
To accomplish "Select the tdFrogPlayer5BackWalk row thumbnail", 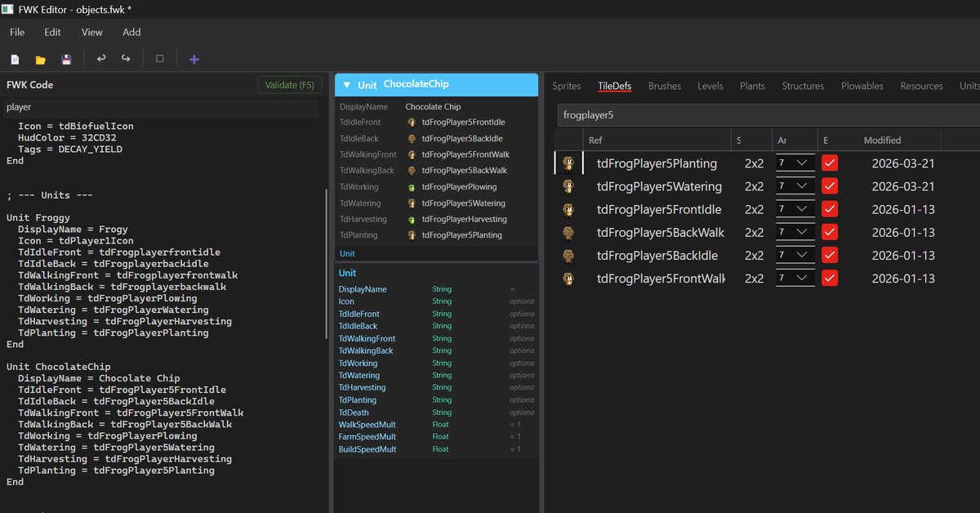I will pyautogui.click(x=568, y=233).
